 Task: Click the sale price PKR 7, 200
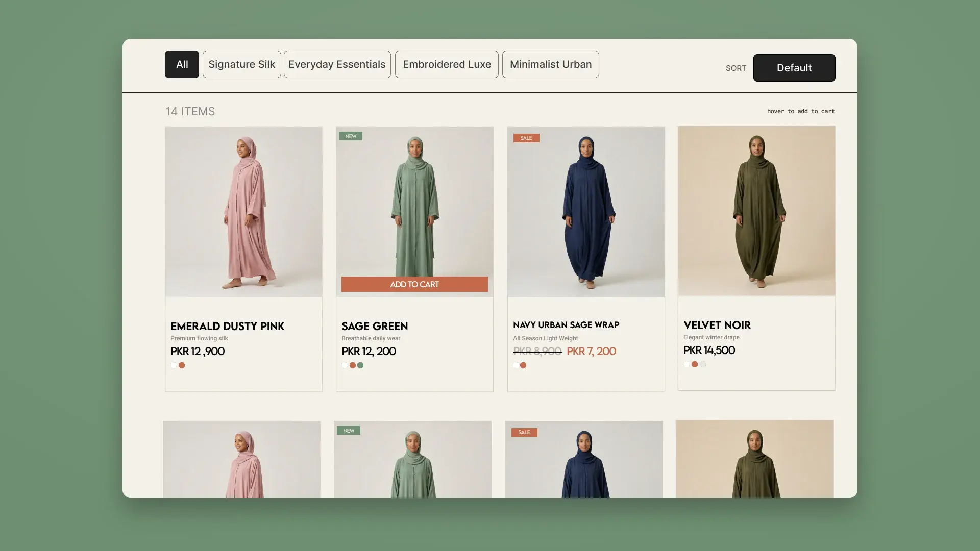(x=591, y=352)
